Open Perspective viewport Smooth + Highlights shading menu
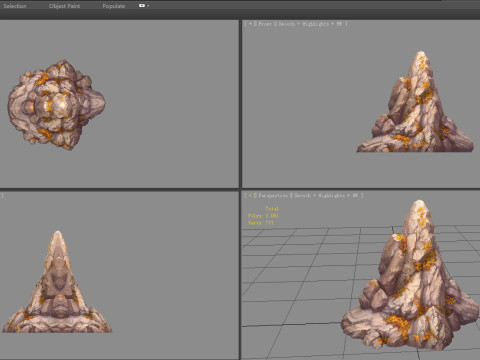Image resolution: width=480 pixels, height=360 pixels. (326, 196)
